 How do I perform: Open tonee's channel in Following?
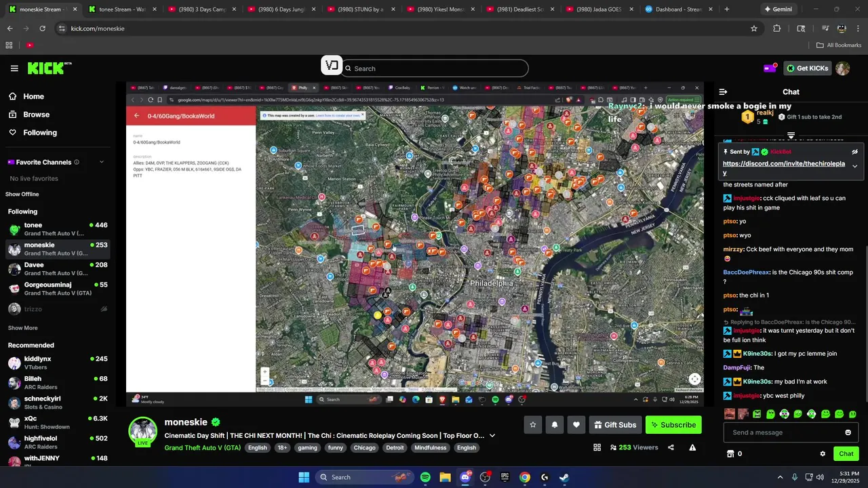click(58, 229)
